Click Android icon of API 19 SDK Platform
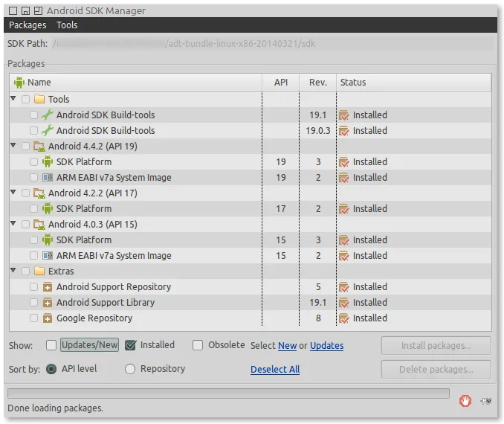This screenshot has width=504, height=424. (48, 161)
